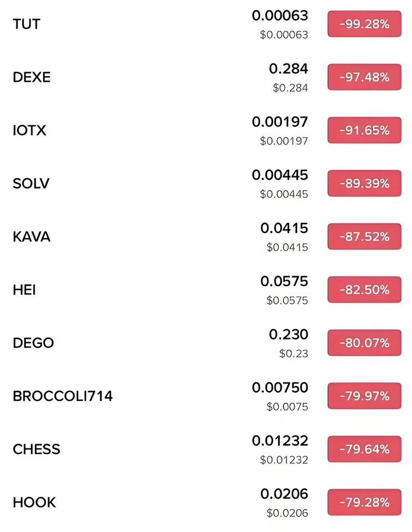Click the -79.64% red badge

[x=364, y=449]
